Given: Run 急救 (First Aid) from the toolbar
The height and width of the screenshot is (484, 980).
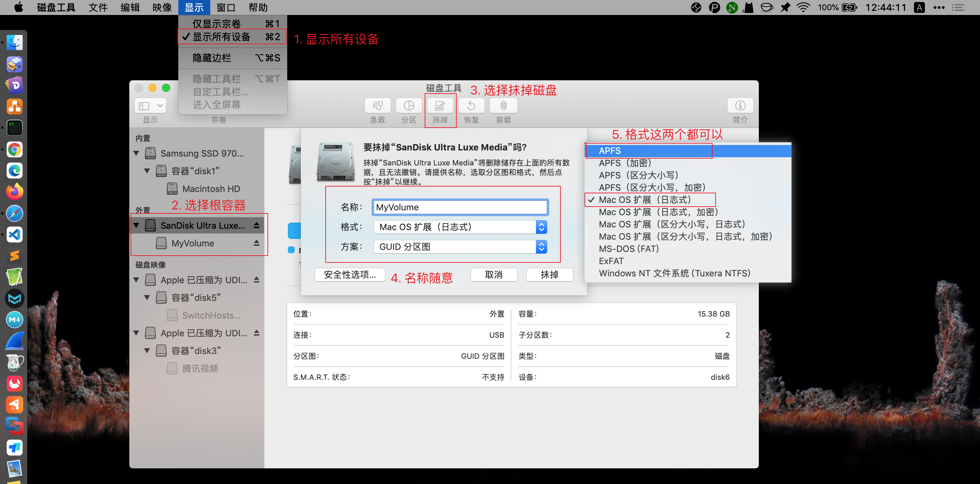Looking at the screenshot, I should pos(377,110).
